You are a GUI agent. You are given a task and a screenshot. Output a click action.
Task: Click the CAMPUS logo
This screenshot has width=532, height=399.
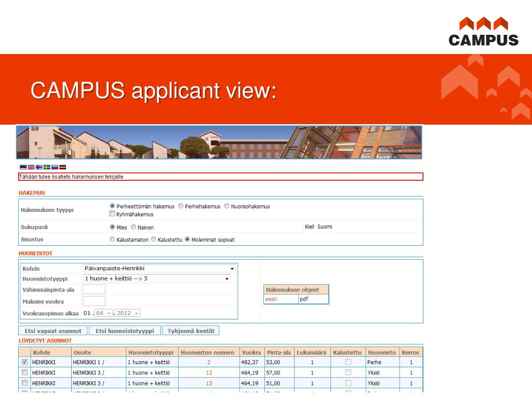coord(484,31)
